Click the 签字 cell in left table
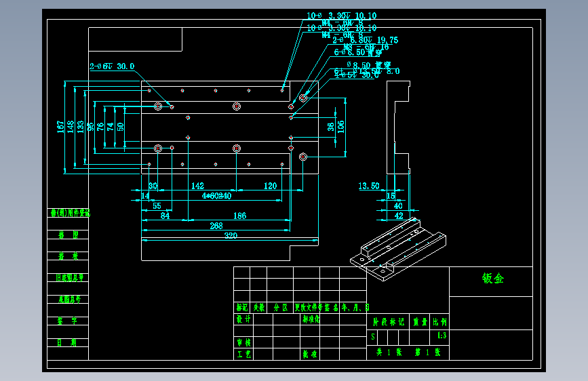 coord(68,321)
